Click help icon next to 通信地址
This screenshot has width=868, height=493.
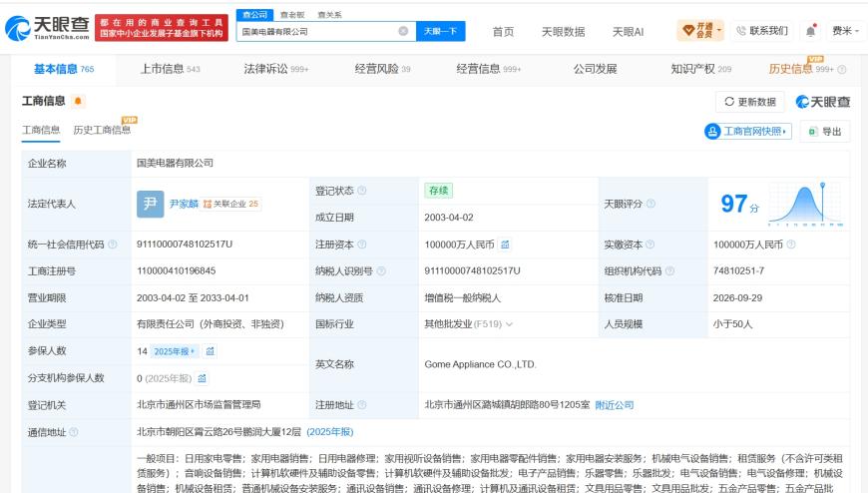[x=73, y=432]
